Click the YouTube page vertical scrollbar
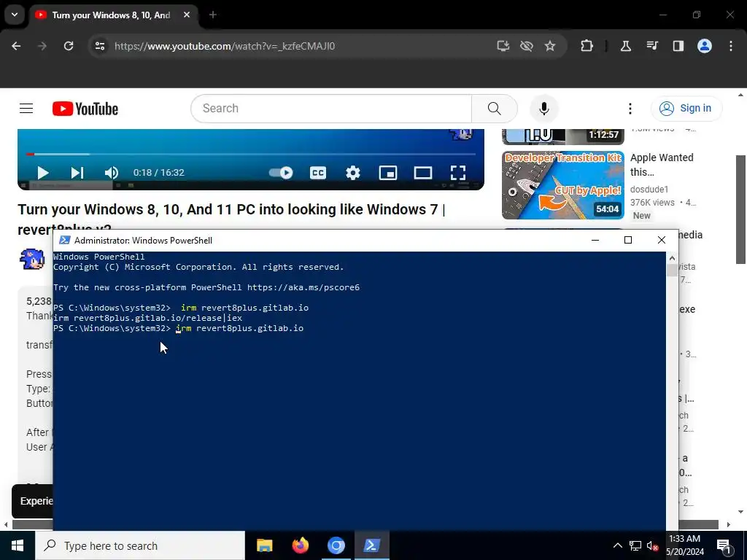Screen dimensions: 747x560 [741, 209]
